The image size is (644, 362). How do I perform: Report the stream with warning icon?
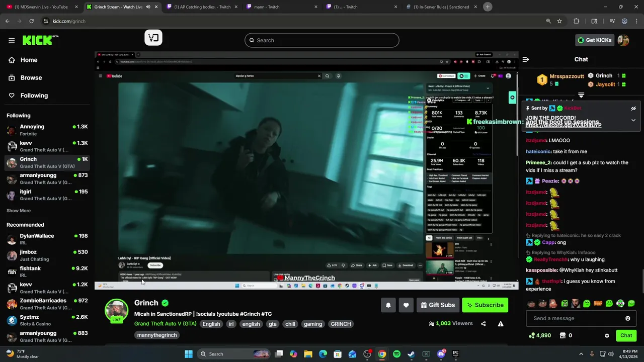click(501, 324)
